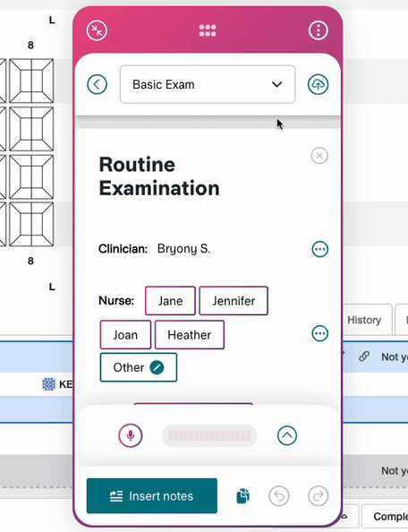Open the vertical three-dot menu in the header
408x532 pixels.
click(x=319, y=30)
